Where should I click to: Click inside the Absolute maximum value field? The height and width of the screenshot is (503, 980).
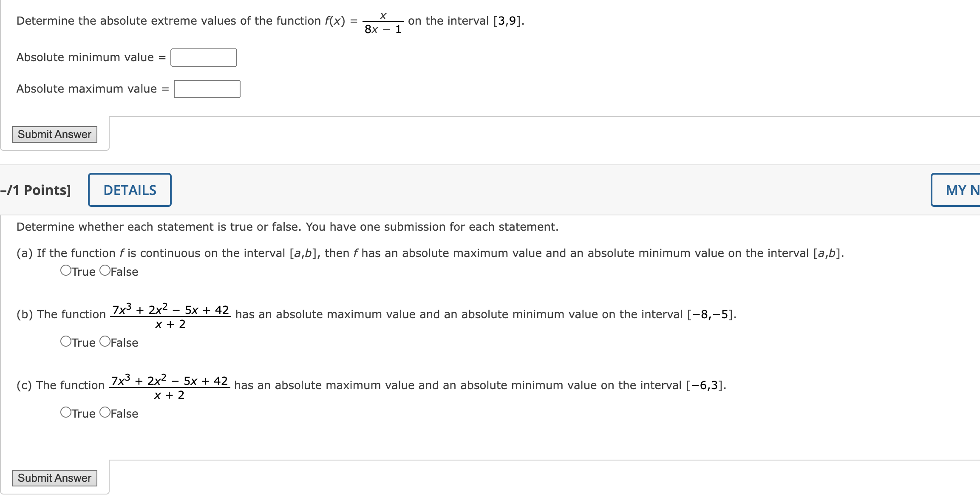(x=207, y=88)
